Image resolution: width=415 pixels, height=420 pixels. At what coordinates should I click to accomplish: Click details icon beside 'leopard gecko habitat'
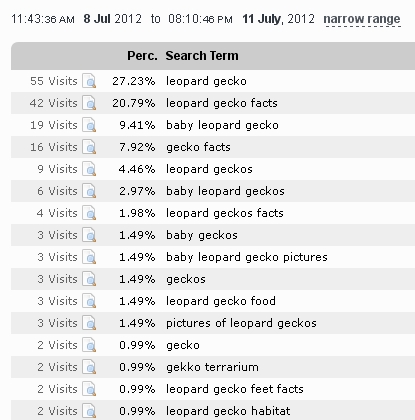point(89,411)
